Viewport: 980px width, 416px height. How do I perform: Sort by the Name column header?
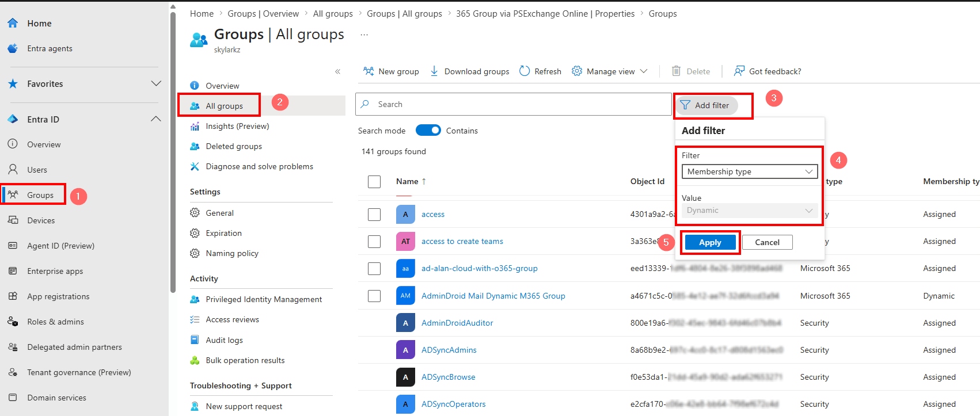pos(411,181)
